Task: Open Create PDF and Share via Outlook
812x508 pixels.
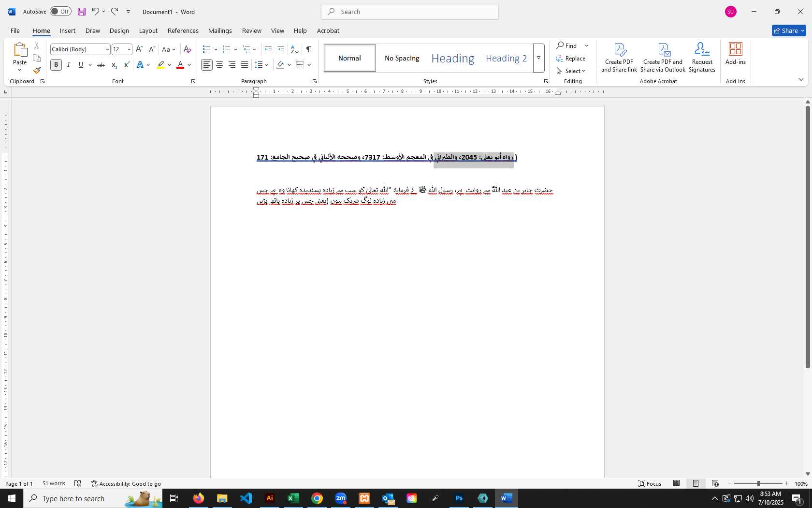Action: [x=663, y=58]
